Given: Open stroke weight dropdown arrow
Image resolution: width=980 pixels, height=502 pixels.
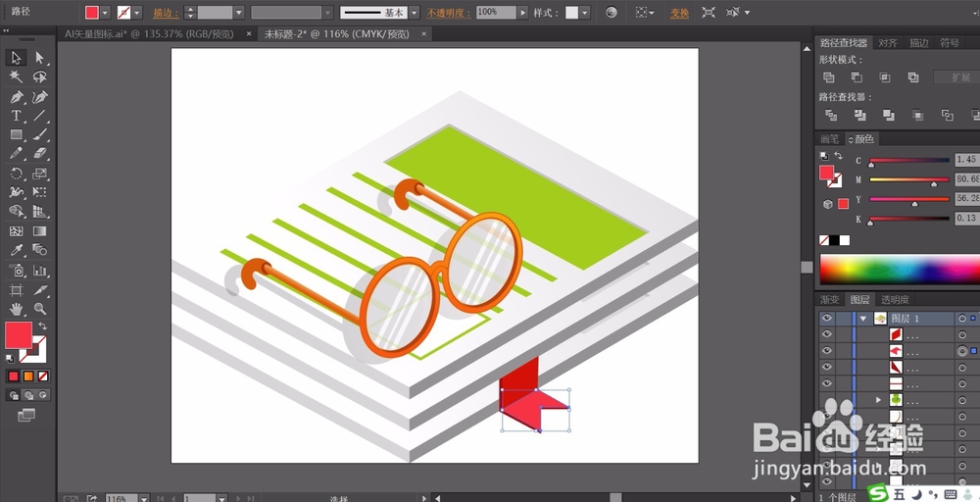Looking at the screenshot, I should click(x=239, y=13).
